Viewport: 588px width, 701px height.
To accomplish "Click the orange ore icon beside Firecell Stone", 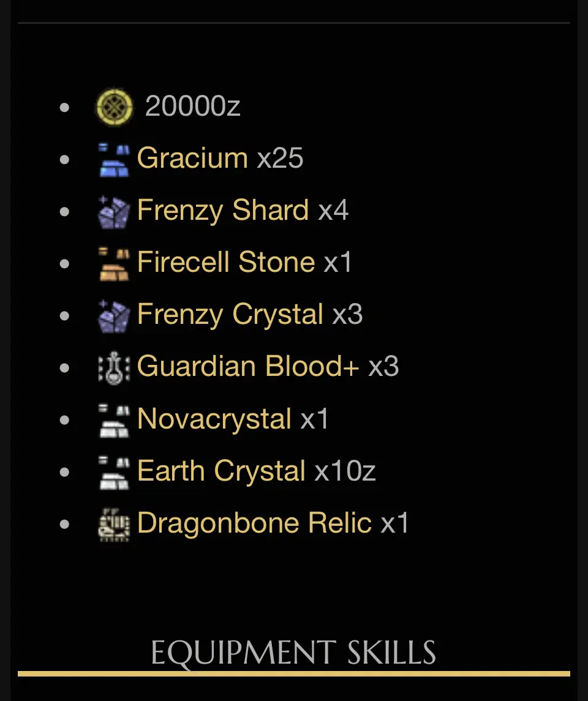I will (114, 264).
